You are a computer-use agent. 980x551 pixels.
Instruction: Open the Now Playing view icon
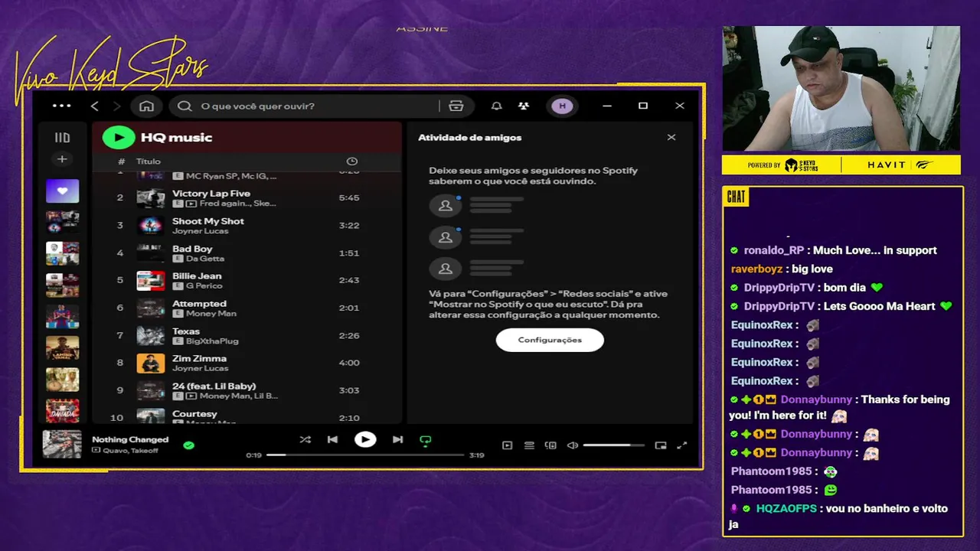(x=507, y=445)
